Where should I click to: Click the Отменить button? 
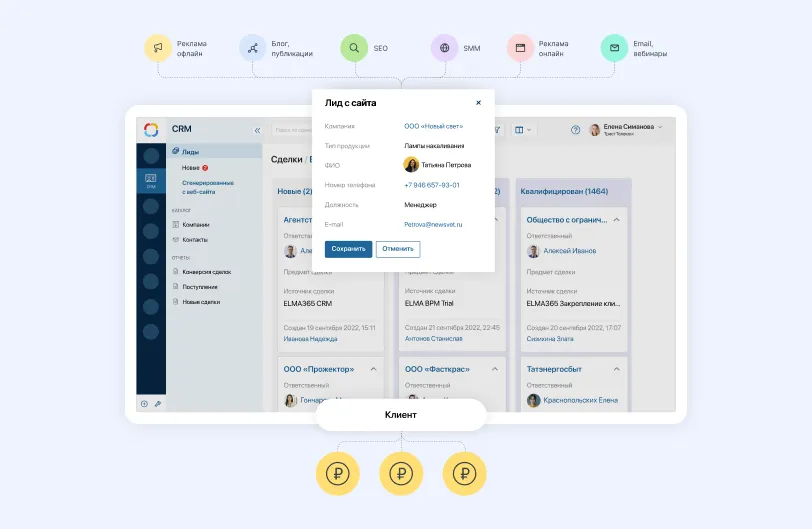[398, 249]
